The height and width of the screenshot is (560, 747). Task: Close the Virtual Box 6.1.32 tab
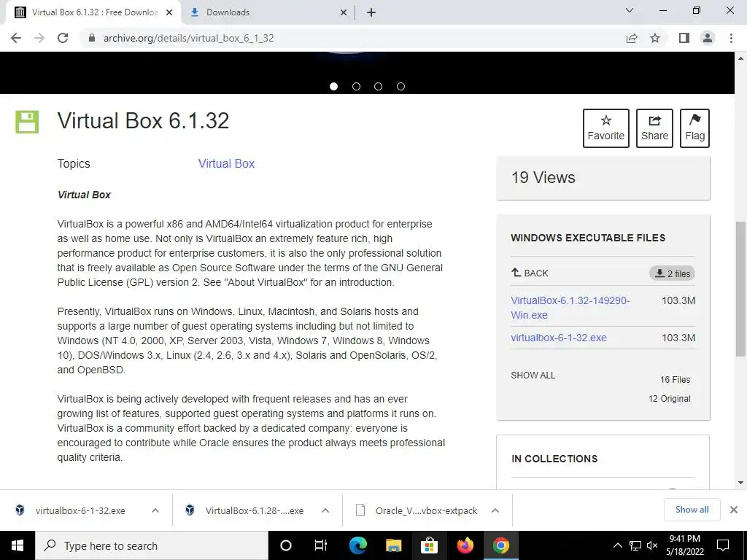[x=169, y=12]
